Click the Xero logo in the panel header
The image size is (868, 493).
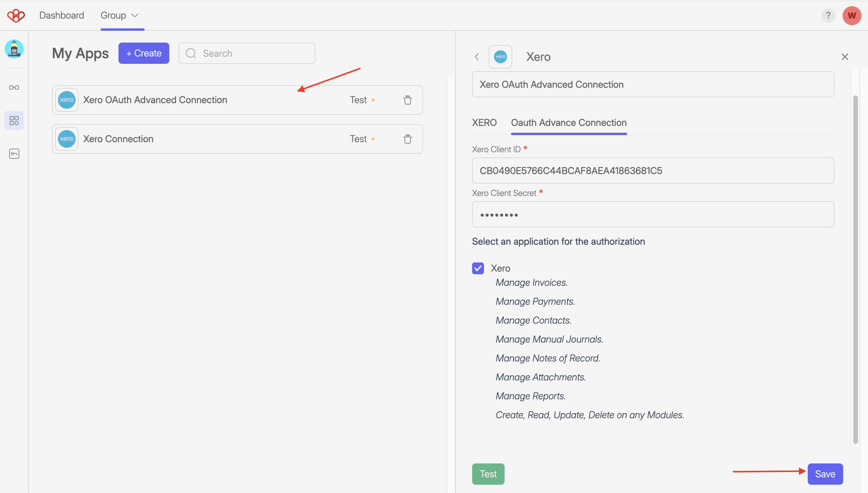(x=500, y=57)
